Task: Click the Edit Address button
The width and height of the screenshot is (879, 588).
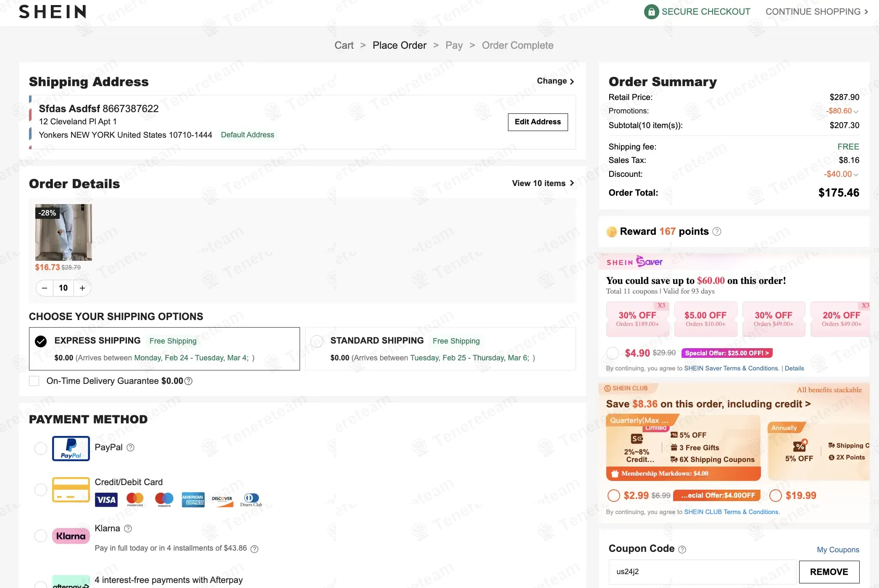Action: (x=537, y=122)
